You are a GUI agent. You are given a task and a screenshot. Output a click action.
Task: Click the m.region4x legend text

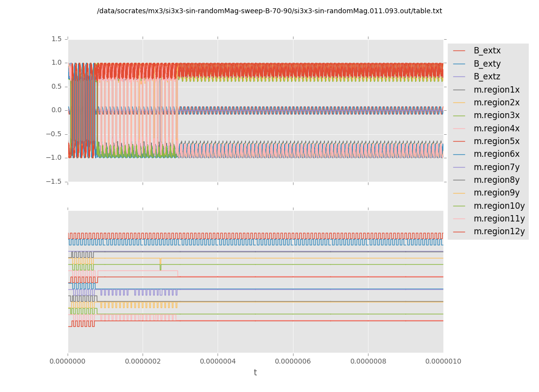point(496,128)
